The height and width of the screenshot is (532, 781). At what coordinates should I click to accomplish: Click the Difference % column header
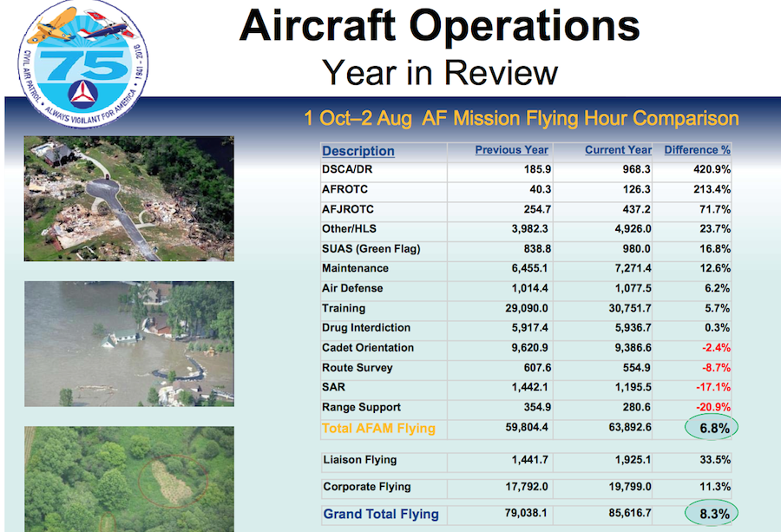coord(697,150)
